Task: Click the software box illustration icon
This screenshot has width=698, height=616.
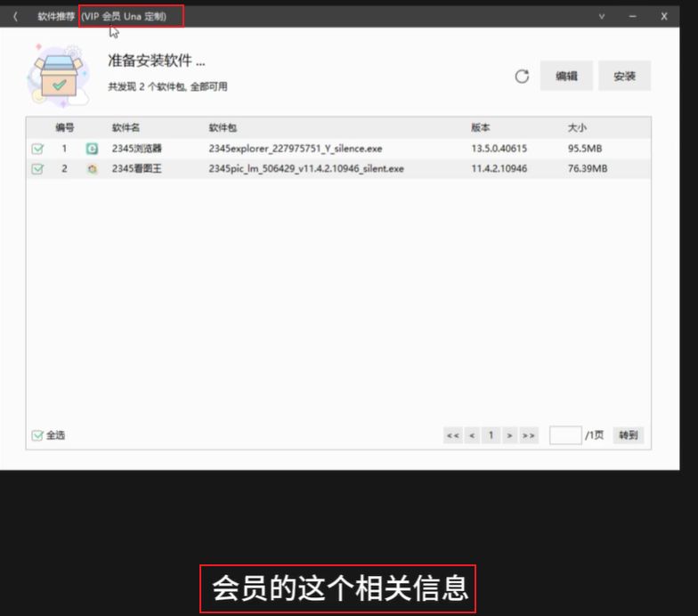Action: click(59, 76)
